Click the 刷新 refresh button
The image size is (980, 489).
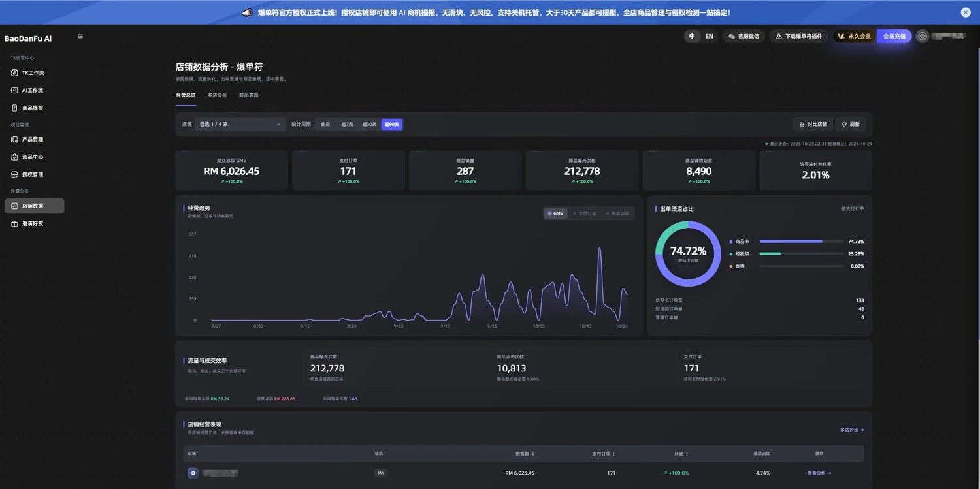pyautogui.click(x=851, y=124)
